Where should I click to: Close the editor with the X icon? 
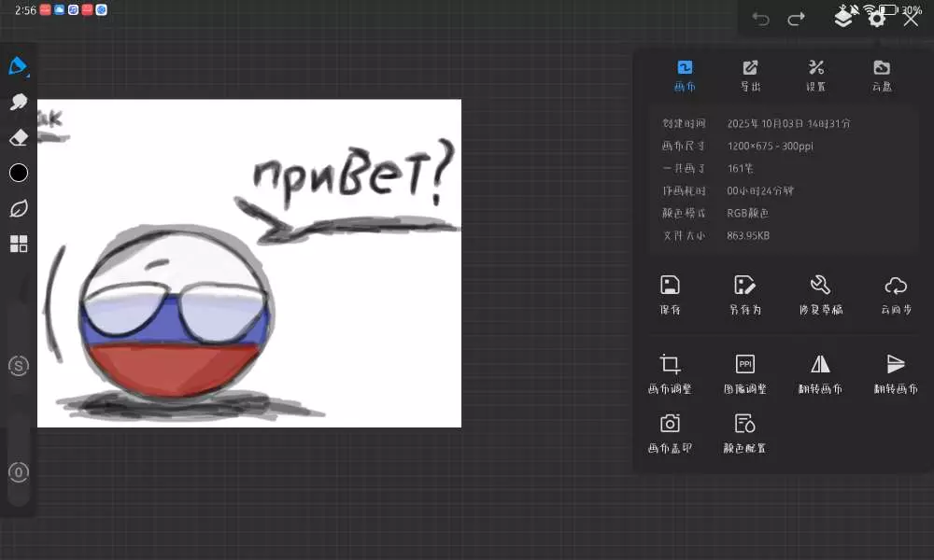click(911, 19)
